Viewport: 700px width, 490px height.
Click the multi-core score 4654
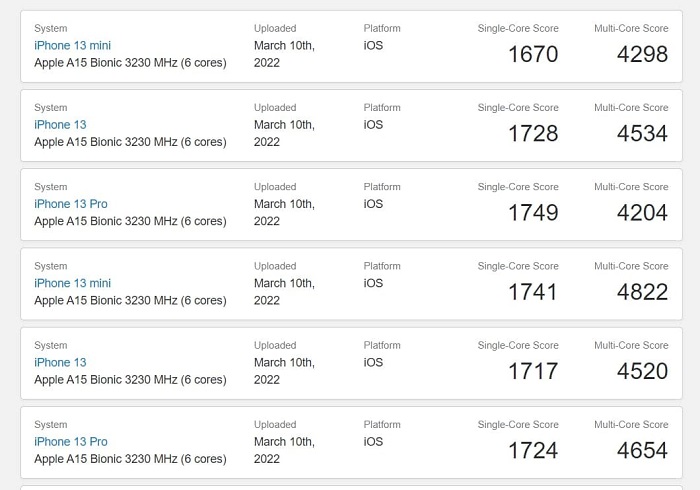pyautogui.click(x=642, y=451)
